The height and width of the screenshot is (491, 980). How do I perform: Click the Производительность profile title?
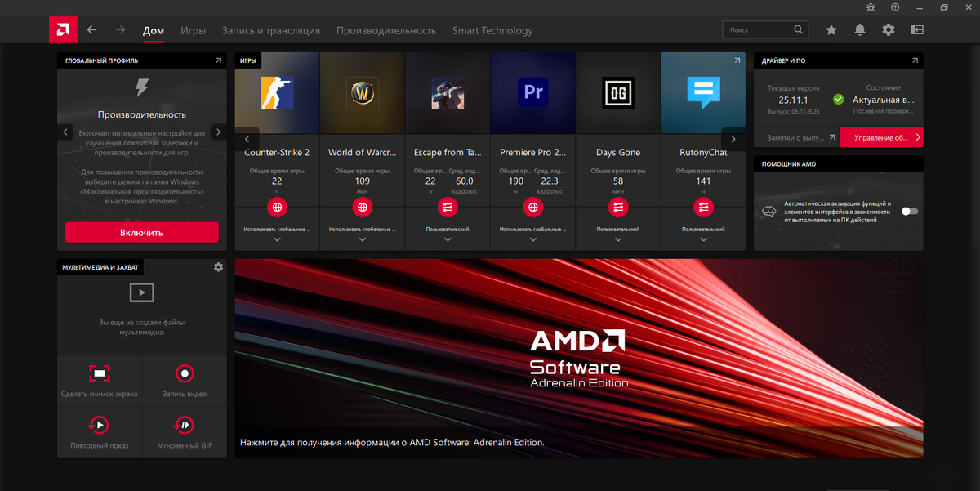[x=142, y=114]
